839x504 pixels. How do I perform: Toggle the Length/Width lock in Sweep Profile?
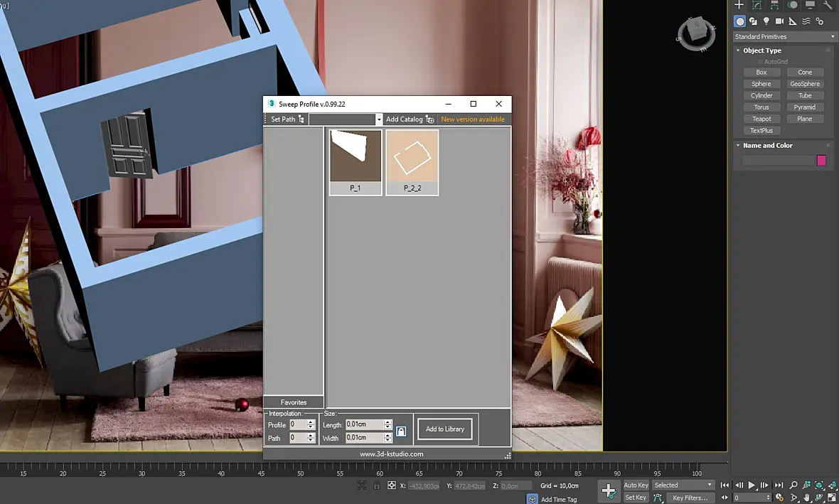pos(401,431)
